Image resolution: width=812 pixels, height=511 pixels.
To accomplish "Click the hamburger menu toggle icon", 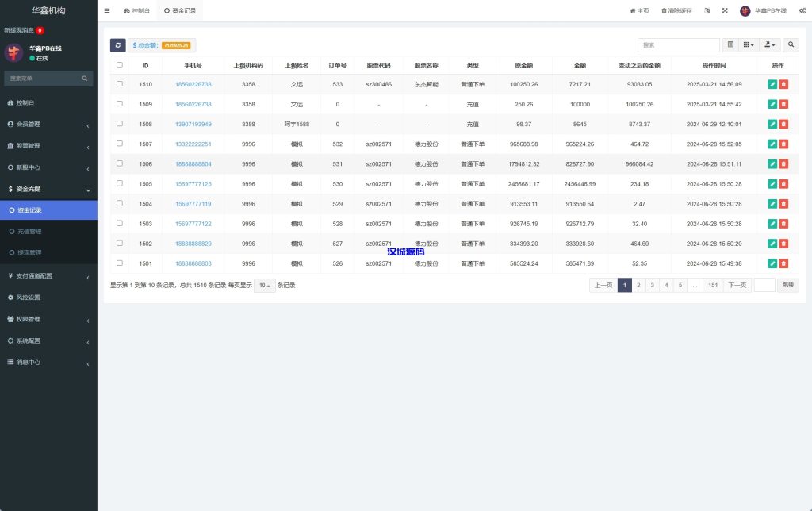I will [x=107, y=10].
